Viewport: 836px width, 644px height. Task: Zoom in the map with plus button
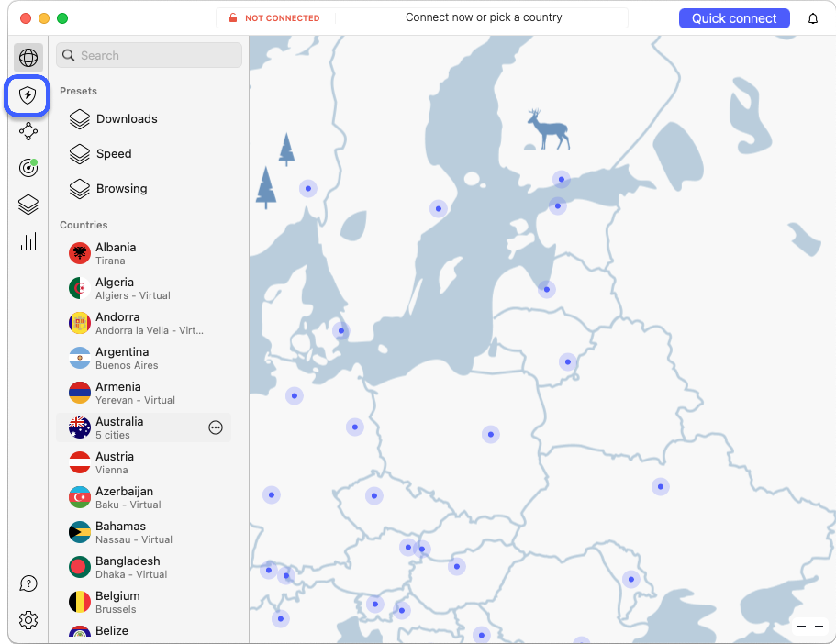819,626
